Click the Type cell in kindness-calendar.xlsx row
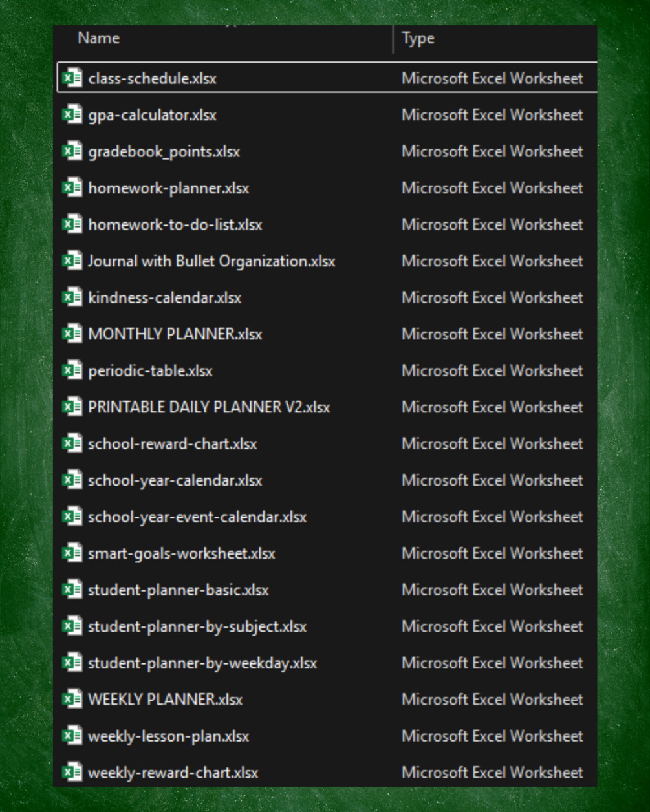650x812 pixels. point(492,297)
